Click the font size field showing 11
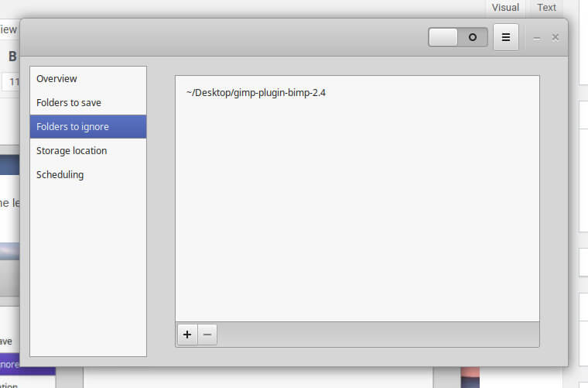 click(12, 81)
